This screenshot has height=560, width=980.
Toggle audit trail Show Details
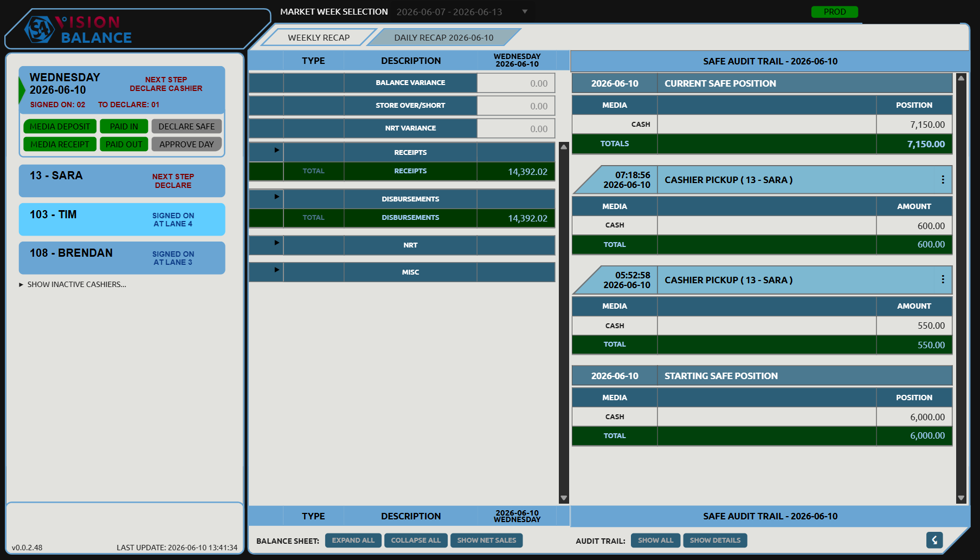715,541
